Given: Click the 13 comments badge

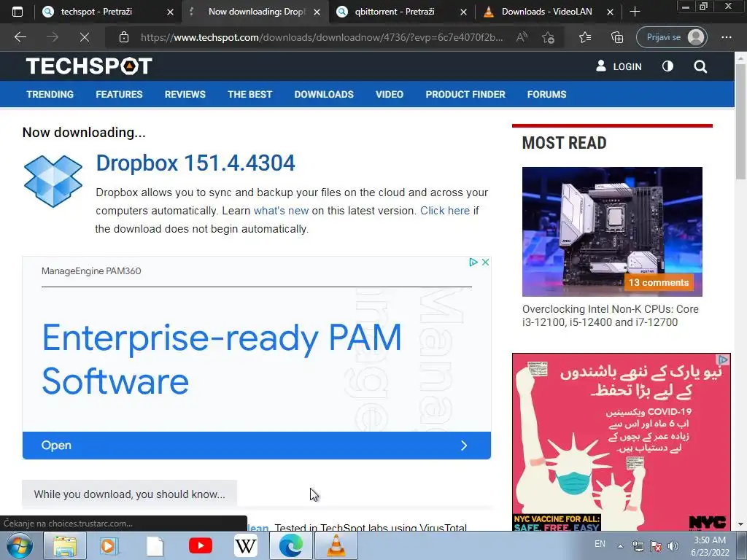Looking at the screenshot, I should pyautogui.click(x=659, y=282).
